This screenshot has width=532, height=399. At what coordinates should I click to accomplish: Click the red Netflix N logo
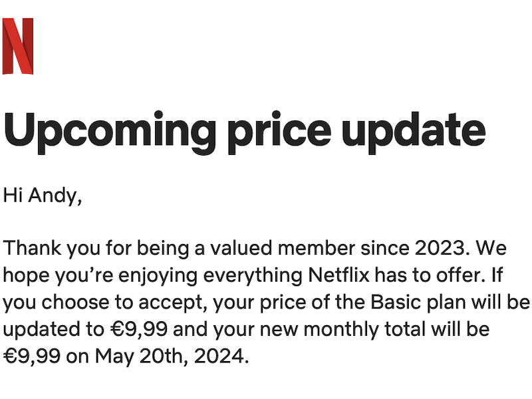pyautogui.click(x=18, y=46)
